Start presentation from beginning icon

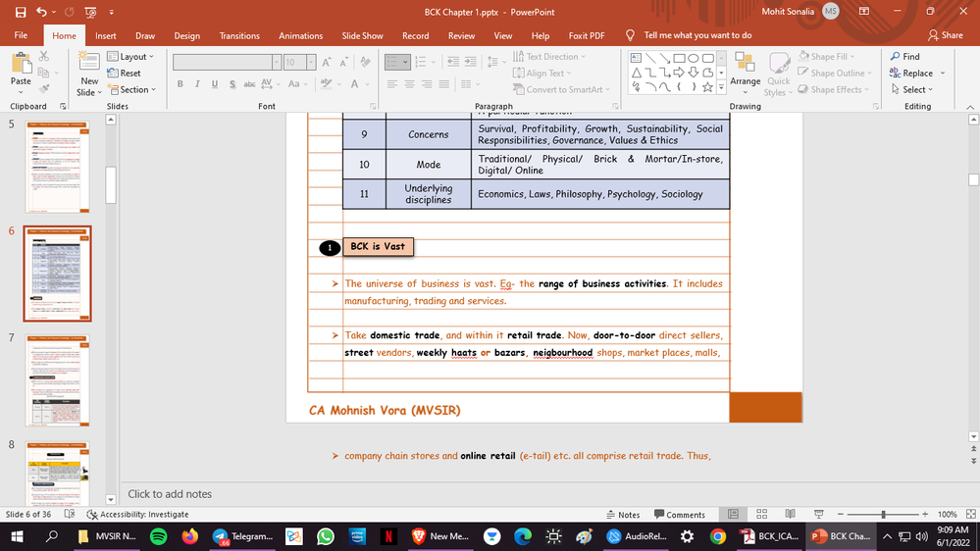coord(90,12)
